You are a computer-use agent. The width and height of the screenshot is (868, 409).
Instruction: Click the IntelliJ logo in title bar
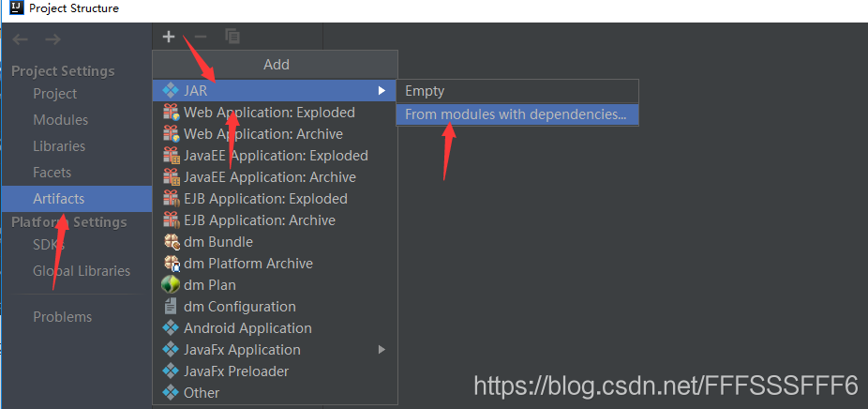[16, 8]
